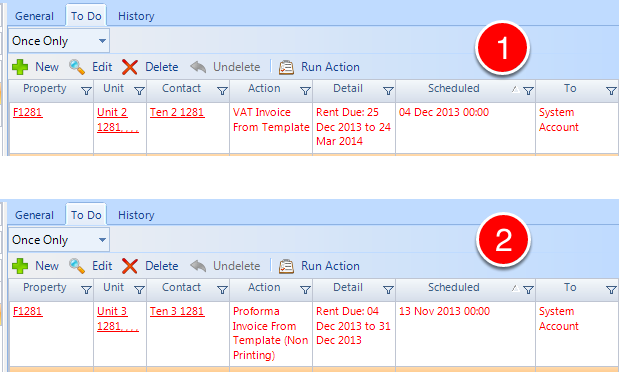Select System Account cell in the VAT Invoice row
Image resolution: width=619 pixels, height=378 pixels.
pyautogui.click(x=577, y=128)
